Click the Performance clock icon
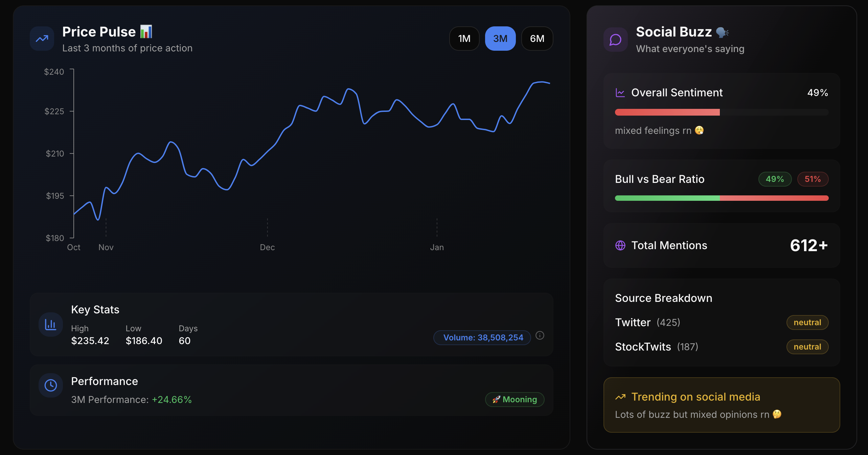Screen dimensions: 868x455 click(x=51, y=385)
